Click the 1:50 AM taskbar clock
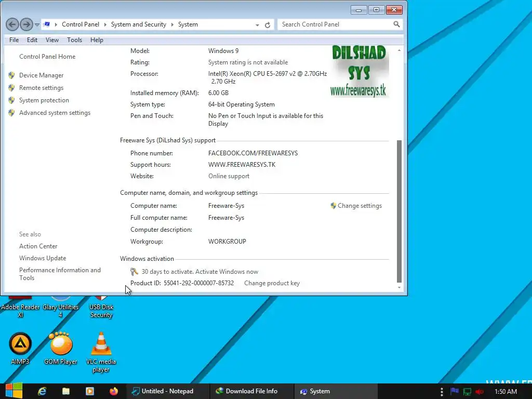Image resolution: width=532 pixels, height=399 pixels. point(506,392)
